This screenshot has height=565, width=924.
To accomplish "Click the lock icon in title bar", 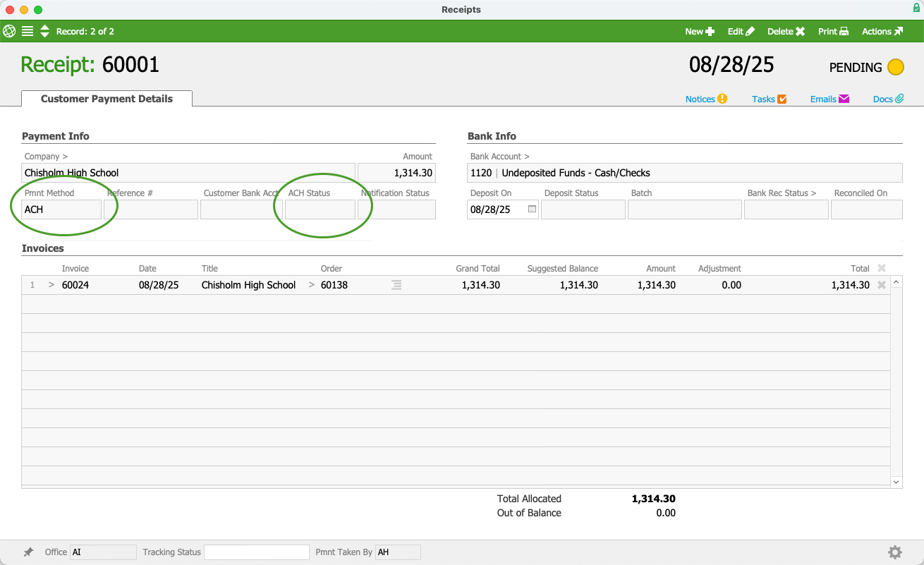I will [916, 9].
